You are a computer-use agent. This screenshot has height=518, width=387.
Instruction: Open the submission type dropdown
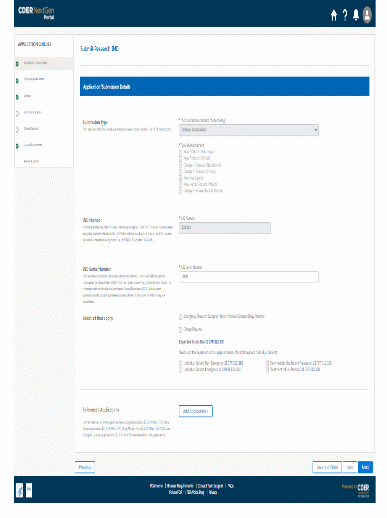tap(249, 130)
